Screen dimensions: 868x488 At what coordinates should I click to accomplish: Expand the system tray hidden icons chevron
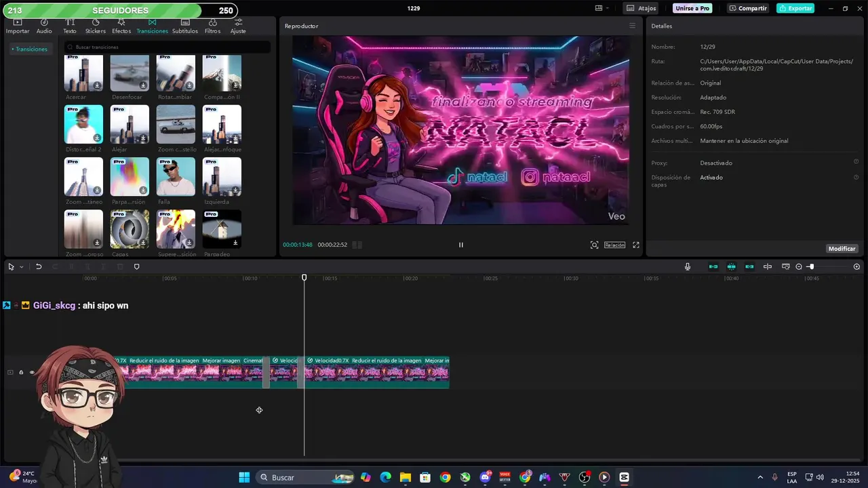[x=759, y=477]
